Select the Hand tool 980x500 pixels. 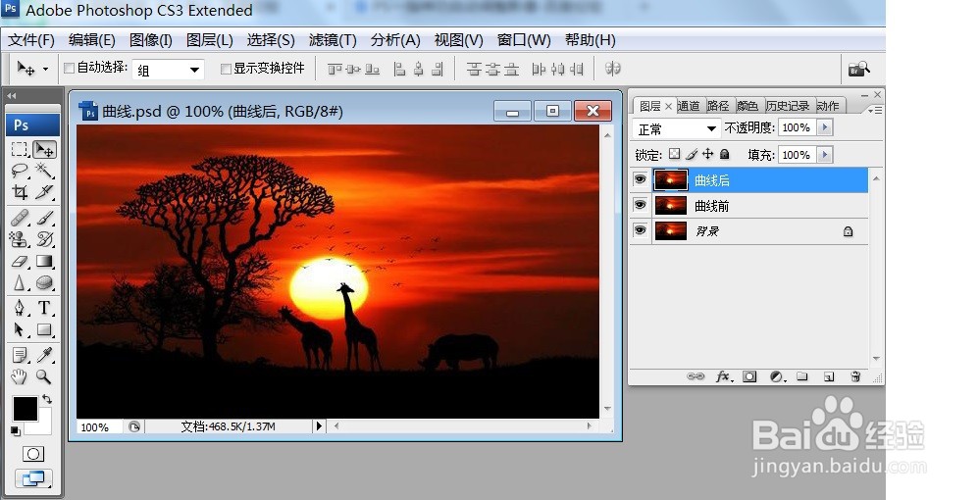tap(20, 376)
